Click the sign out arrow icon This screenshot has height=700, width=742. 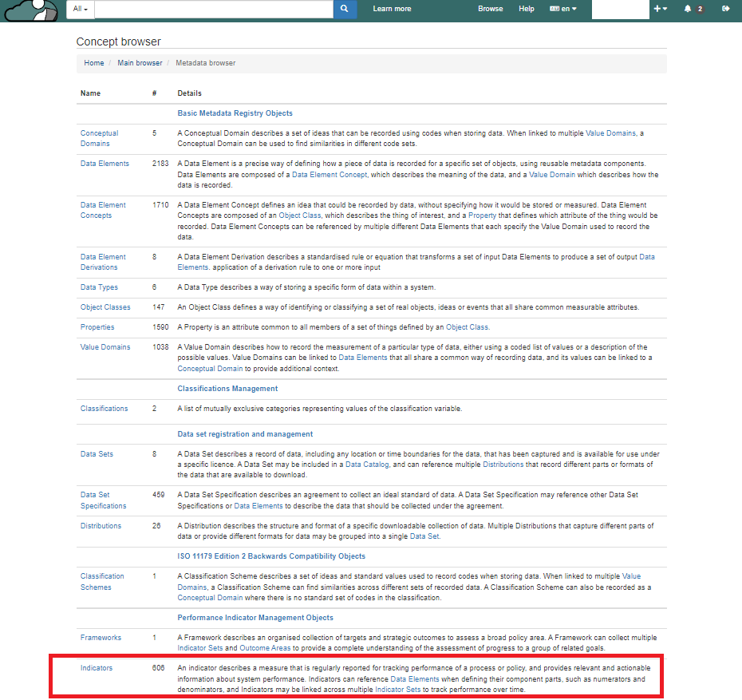tap(725, 9)
